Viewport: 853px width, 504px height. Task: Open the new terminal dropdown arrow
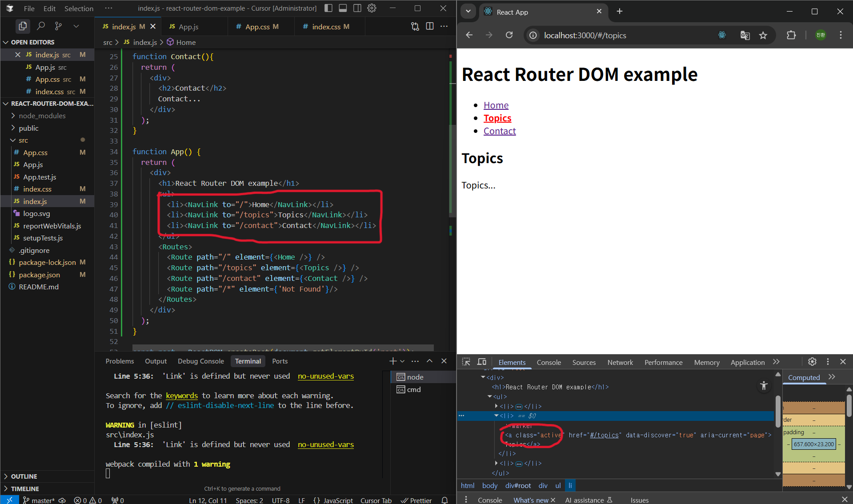(403, 361)
